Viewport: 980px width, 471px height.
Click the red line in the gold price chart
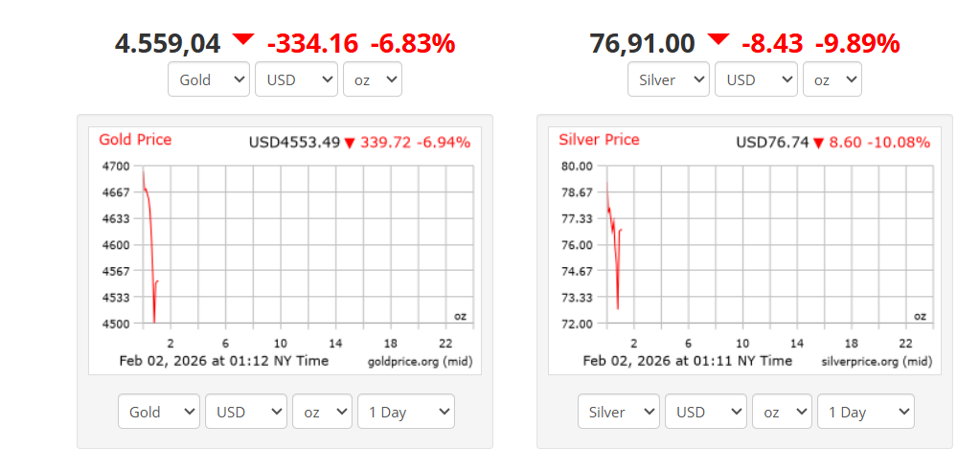(x=150, y=249)
